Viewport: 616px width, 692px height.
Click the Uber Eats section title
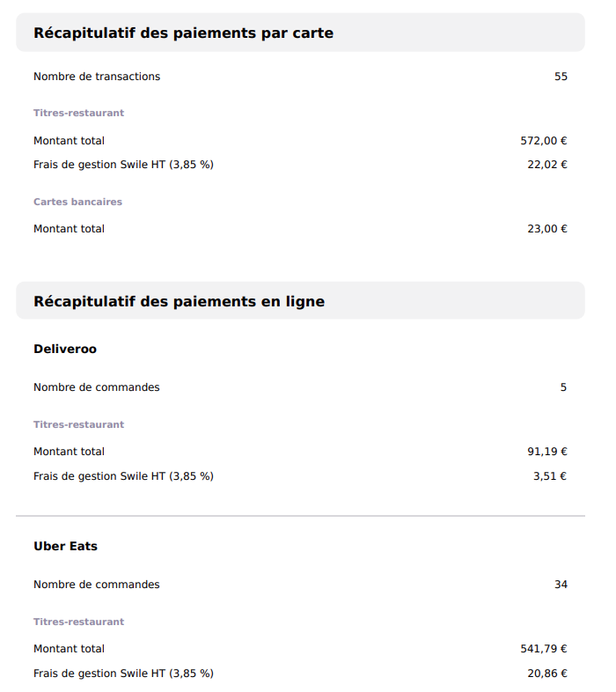[x=65, y=547]
